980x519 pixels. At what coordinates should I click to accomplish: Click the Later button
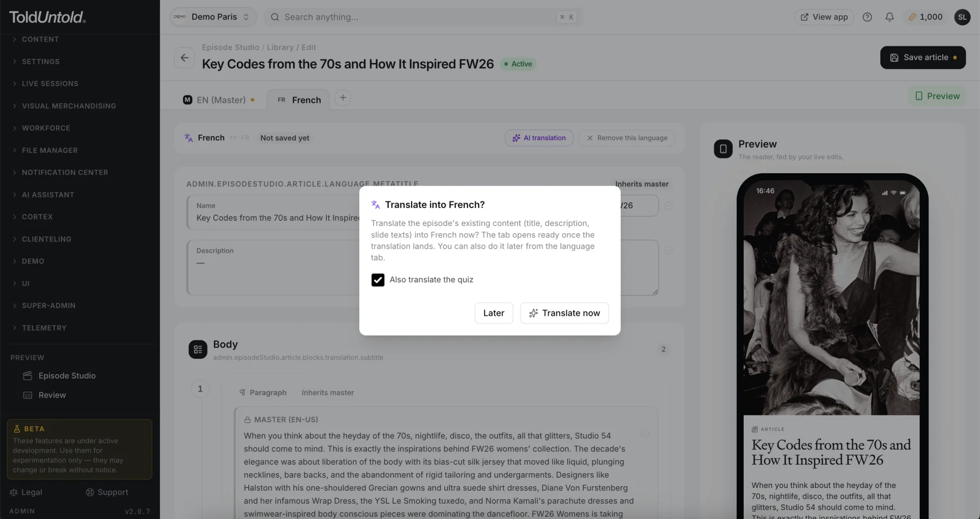(x=494, y=313)
